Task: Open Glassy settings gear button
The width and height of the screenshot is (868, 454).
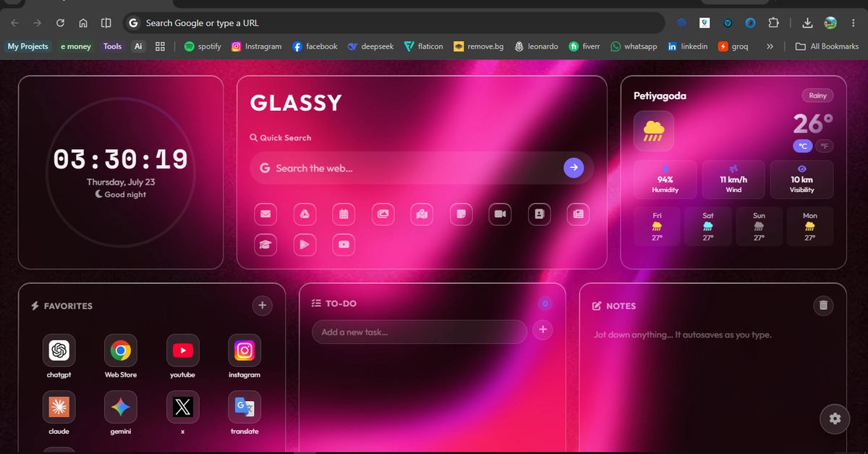Action: pos(835,419)
